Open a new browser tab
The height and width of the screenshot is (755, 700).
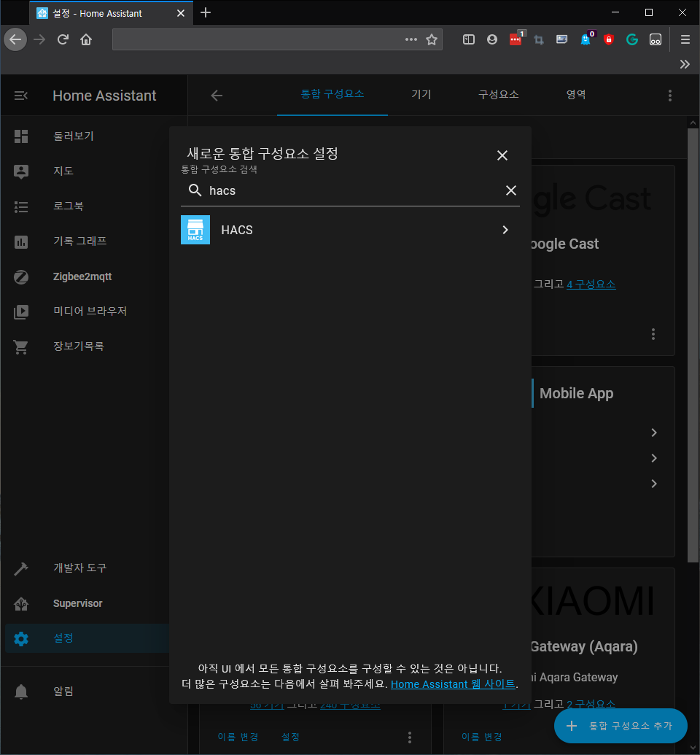[206, 12]
